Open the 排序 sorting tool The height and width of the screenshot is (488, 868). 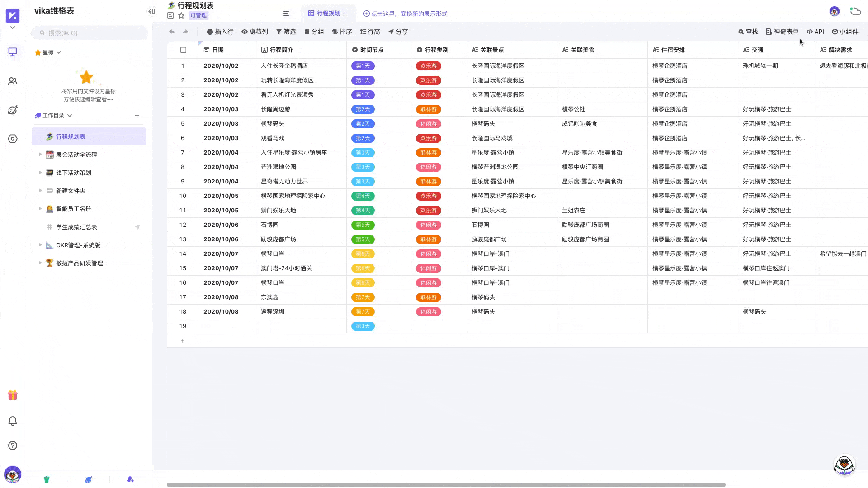342,32
